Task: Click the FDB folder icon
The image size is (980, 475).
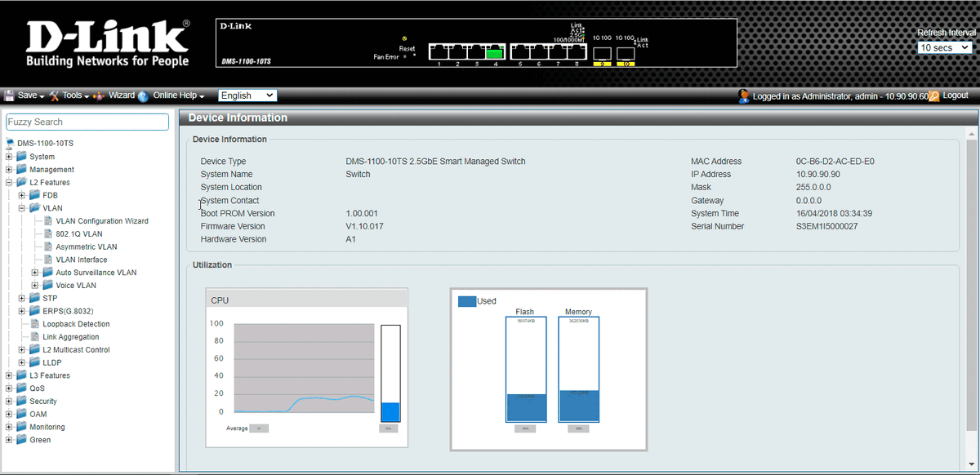Action: tap(34, 195)
